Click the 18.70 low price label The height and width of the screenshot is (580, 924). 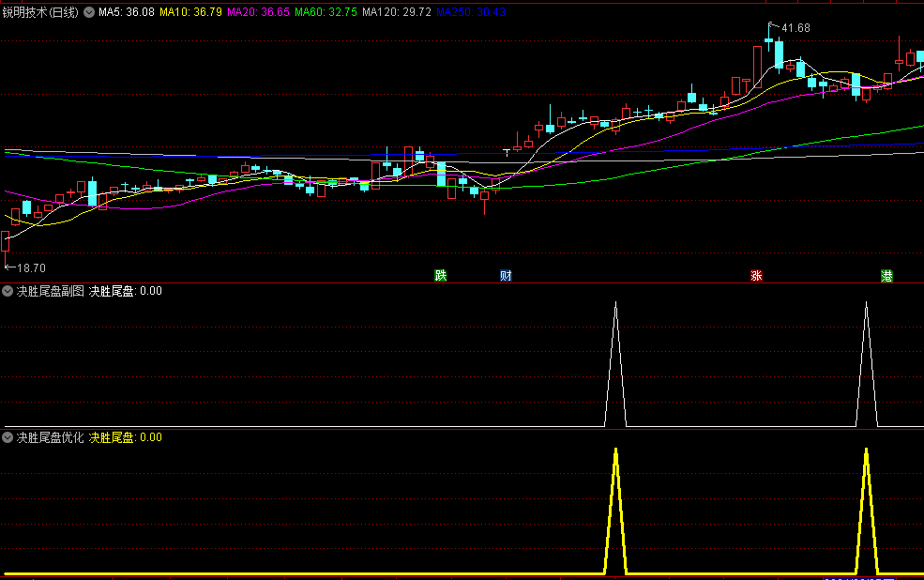pyautogui.click(x=31, y=267)
